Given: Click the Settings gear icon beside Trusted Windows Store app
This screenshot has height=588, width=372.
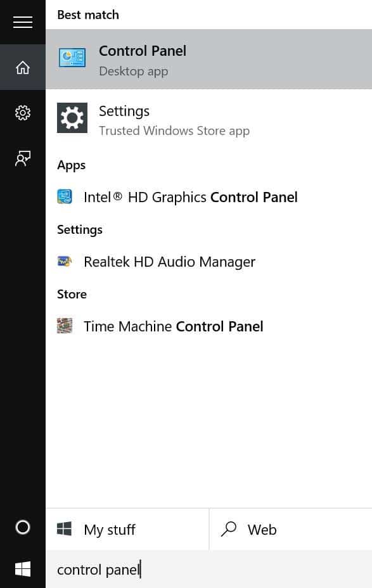Looking at the screenshot, I should pos(72,118).
